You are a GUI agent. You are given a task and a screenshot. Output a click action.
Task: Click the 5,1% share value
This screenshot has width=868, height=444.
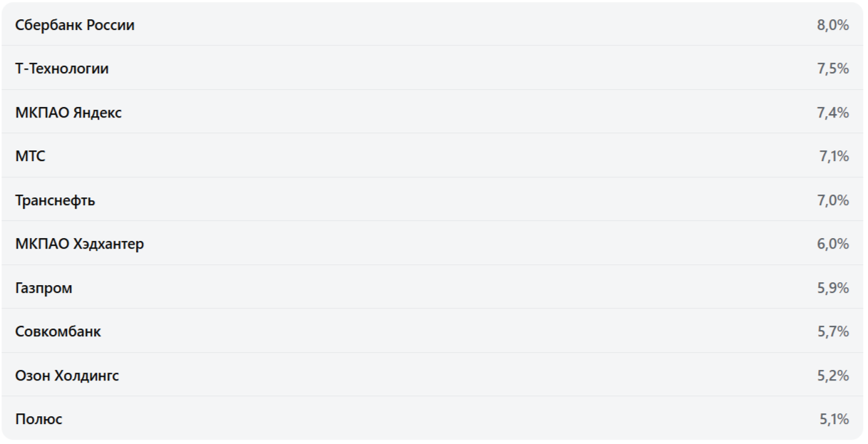click(834, 419)
